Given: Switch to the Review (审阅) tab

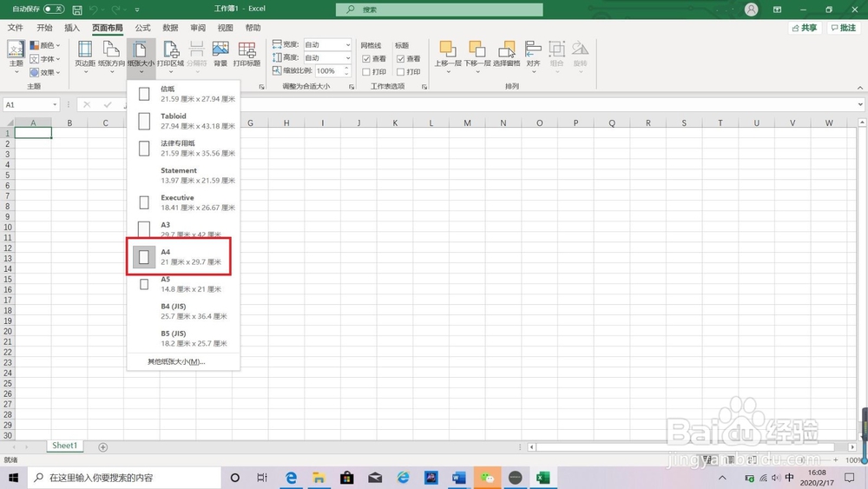Looking at the screenshot, I should (198, 28).
